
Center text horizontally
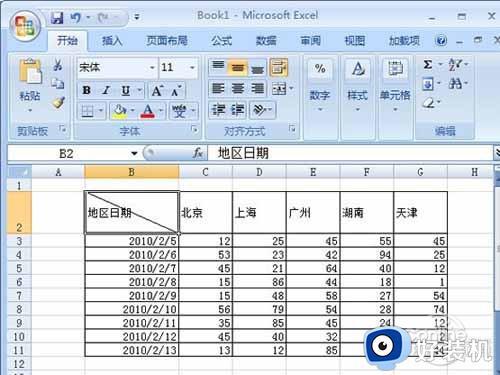[x=238, y=89]
